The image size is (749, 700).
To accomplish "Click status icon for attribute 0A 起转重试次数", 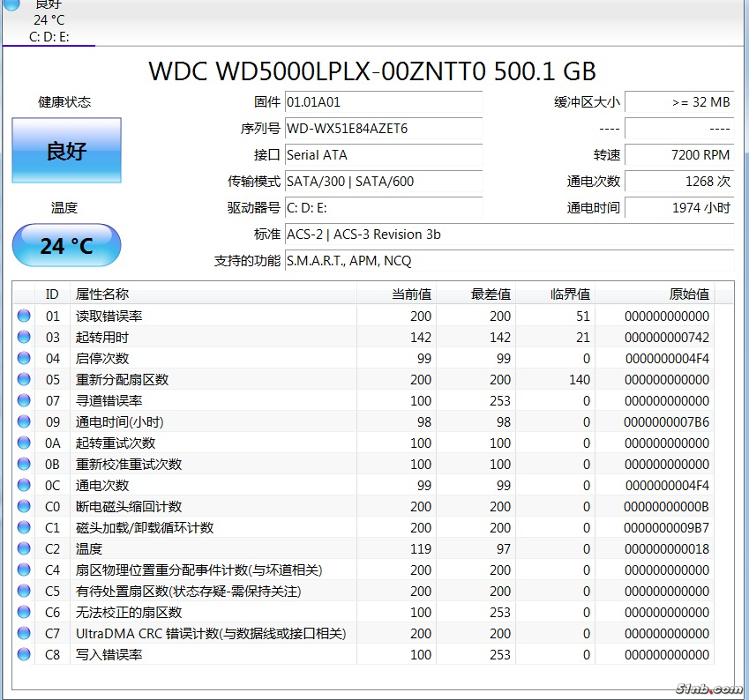I will (24, 443).
